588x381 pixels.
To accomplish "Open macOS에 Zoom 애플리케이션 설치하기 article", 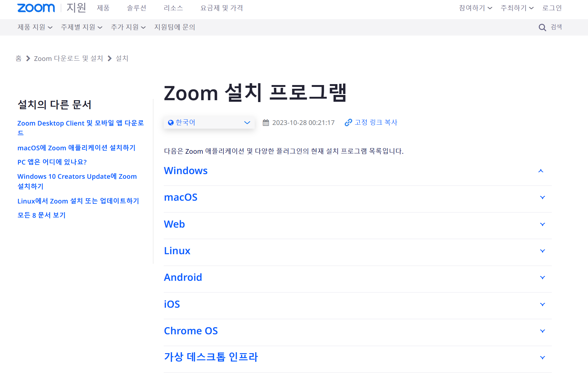I will [x=76, y=148].
